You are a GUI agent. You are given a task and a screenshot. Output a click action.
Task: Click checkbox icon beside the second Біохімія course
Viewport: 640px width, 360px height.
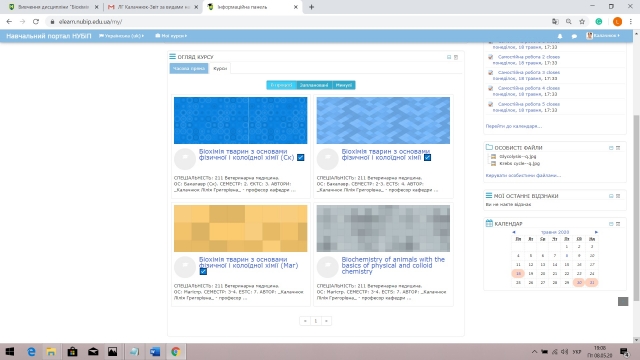click(427, 158)
